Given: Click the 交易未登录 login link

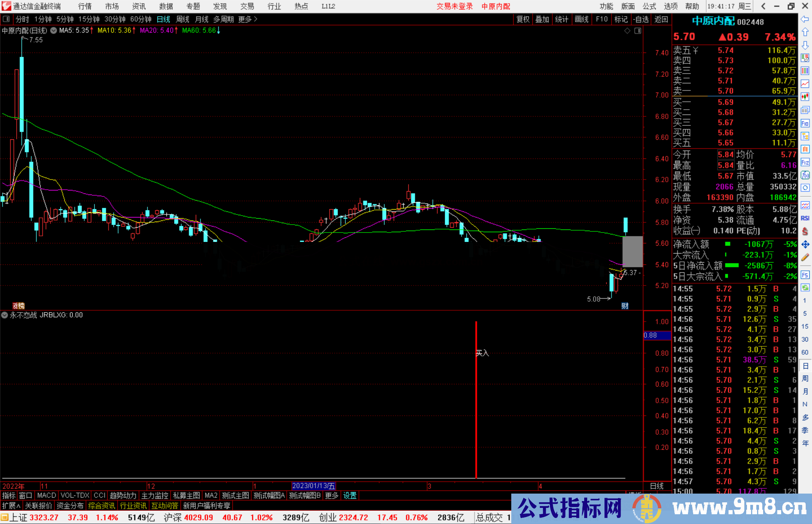Looking at the screenshot, I should tap(454, 6).
